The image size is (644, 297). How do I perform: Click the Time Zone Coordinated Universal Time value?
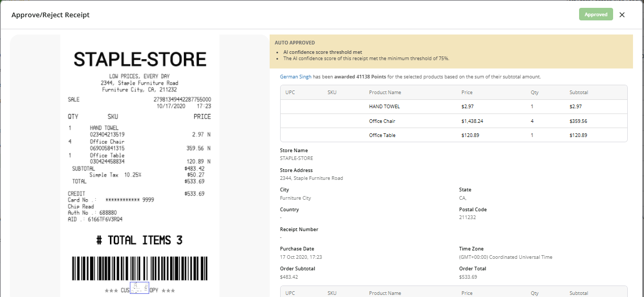(506, 257)
